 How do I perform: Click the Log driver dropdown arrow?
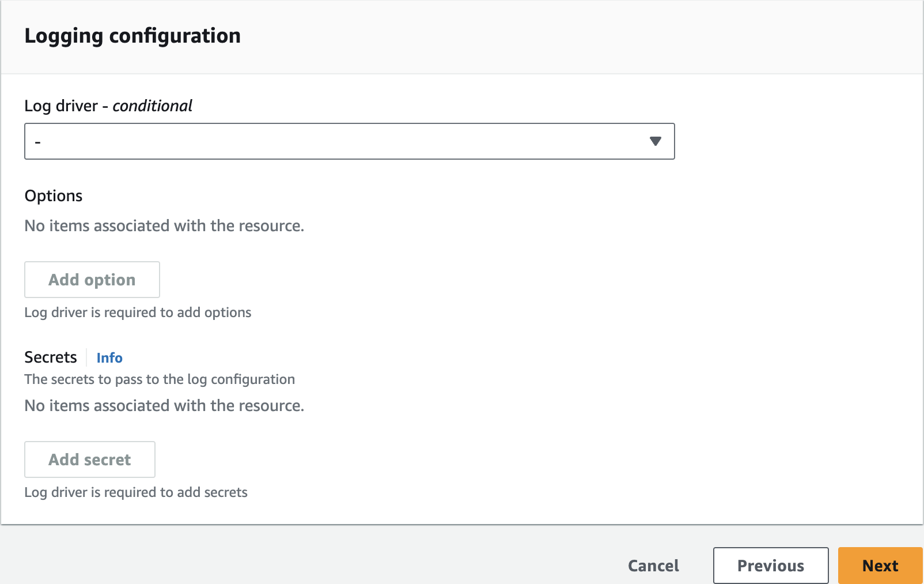point(655,141)
